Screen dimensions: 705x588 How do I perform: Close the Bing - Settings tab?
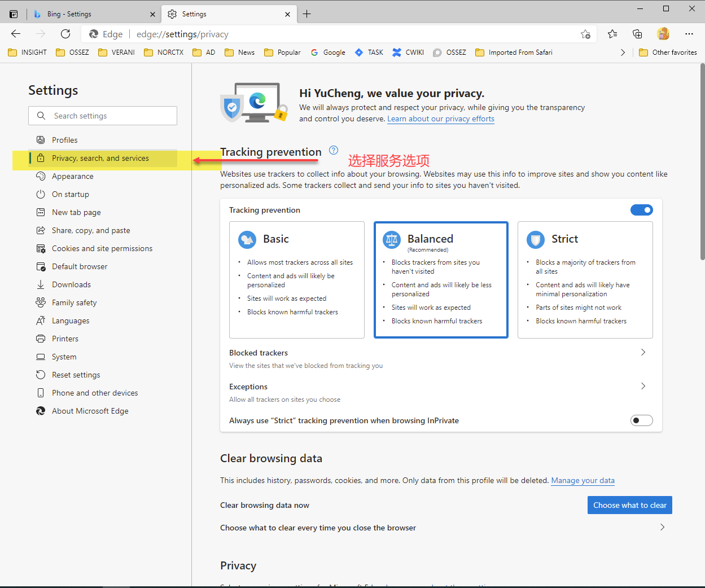[x=152, y=14]
